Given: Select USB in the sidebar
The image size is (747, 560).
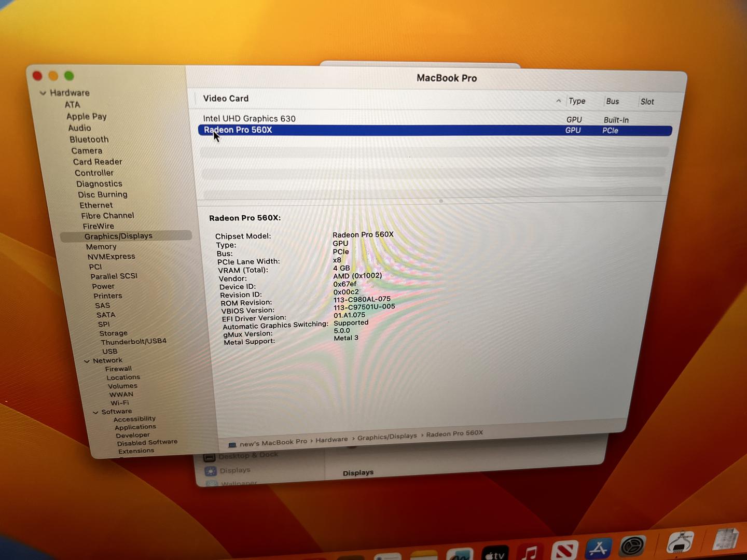Looking at the screenshot, I should [109, 351].
